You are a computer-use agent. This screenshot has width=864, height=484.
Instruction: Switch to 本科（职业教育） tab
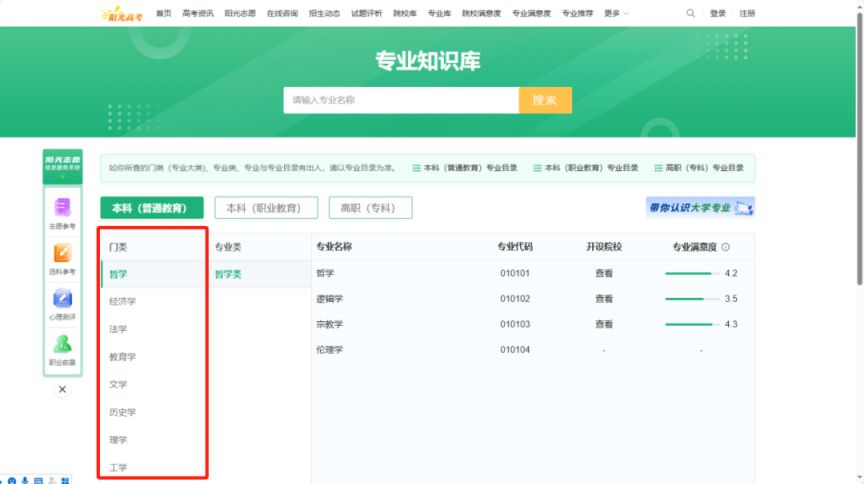click(265, 208)
